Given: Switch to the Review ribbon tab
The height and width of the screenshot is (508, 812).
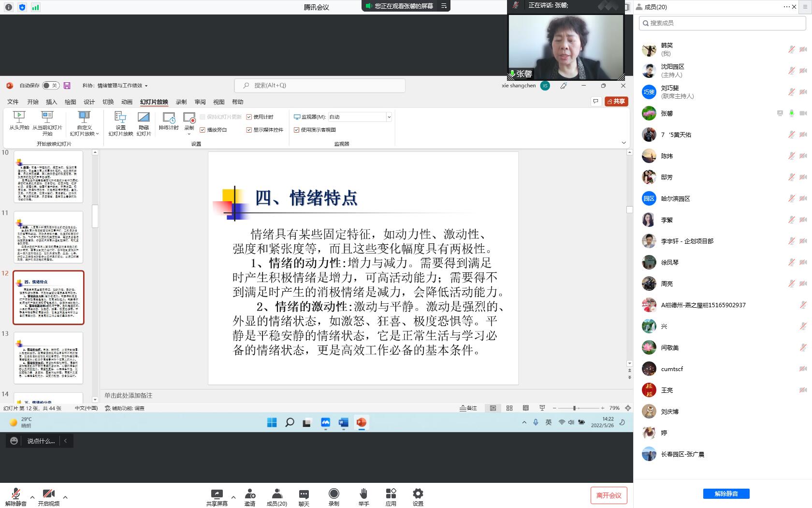Looking at the screenshot, I should click(x=200, y=102).
